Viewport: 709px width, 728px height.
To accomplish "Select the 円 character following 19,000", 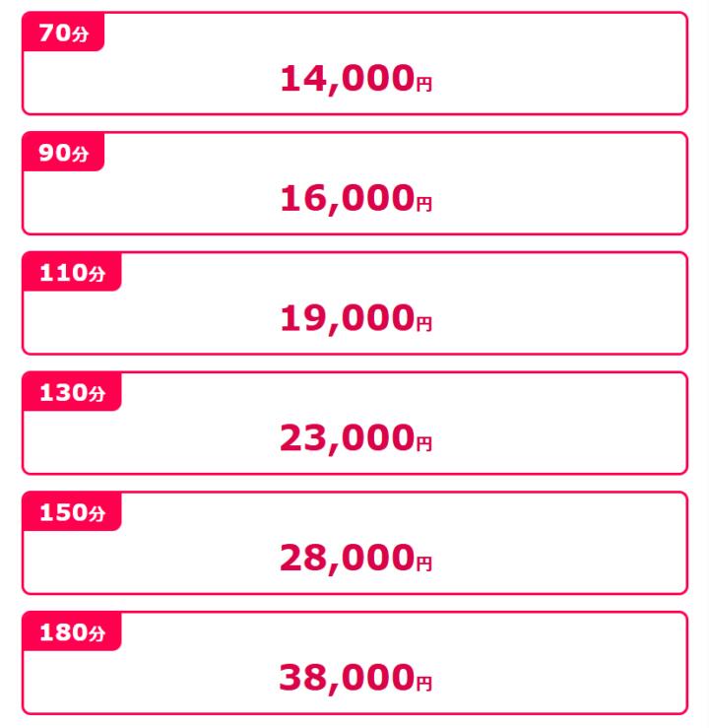I will point(424,324).
